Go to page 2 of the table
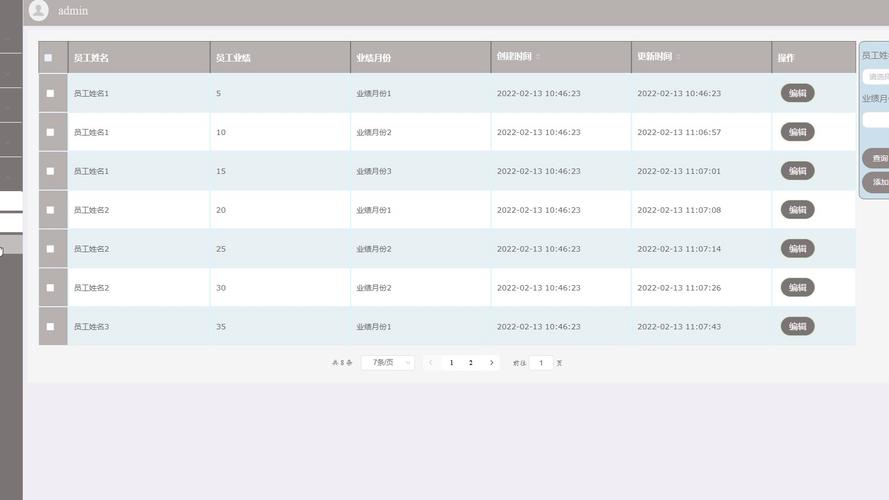The height and width of the screenshot is (500, 889). [471, 363]
